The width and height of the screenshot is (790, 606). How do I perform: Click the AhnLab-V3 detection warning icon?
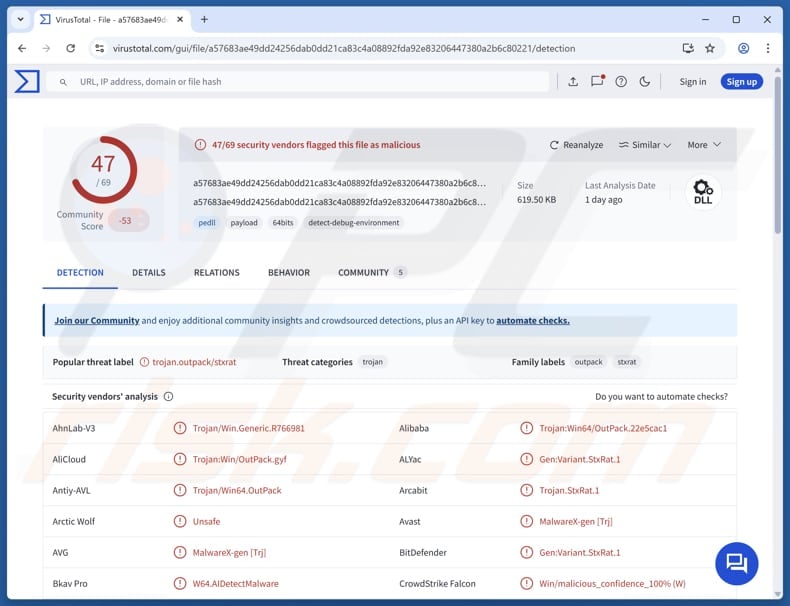[180, 428]
